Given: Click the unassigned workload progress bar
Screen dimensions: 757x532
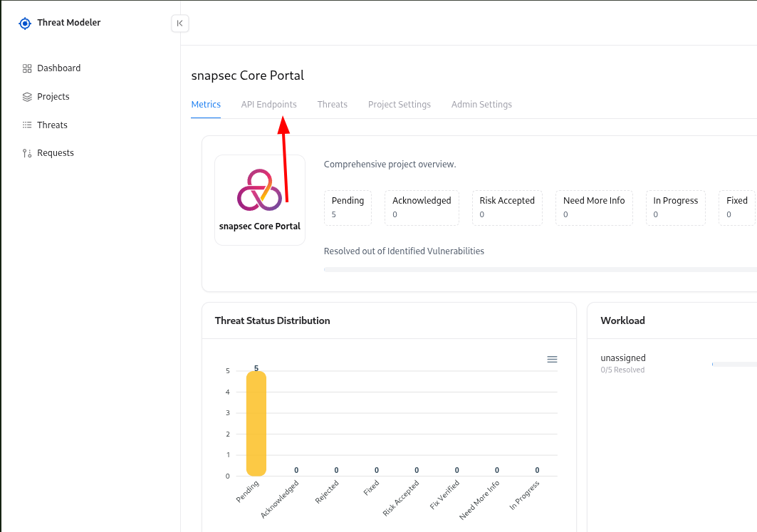Looking at the screenshot, I should [x=734, y=364].
